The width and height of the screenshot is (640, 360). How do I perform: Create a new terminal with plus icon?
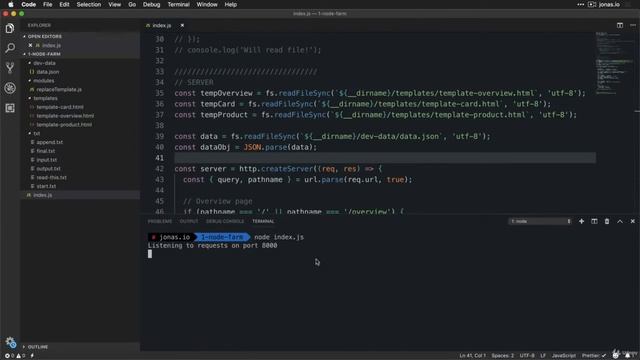(581, 221)
